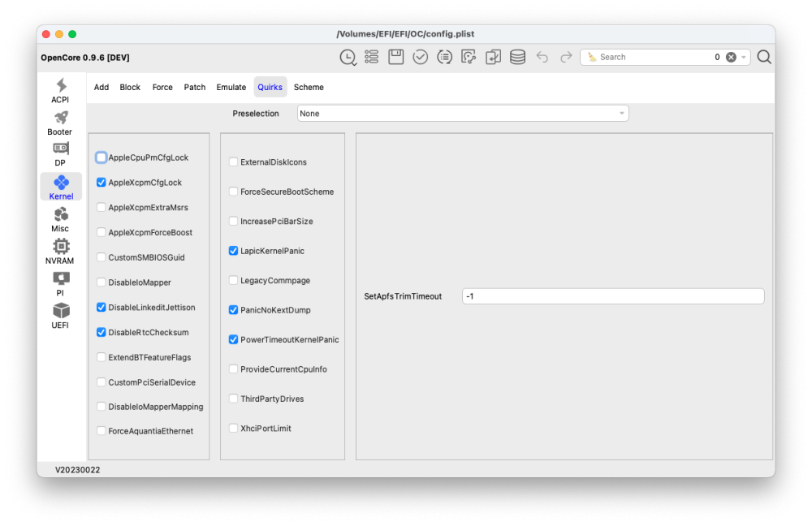Click the list view toolbar icon
Viewport: 812px width, 526px height.
371,57
